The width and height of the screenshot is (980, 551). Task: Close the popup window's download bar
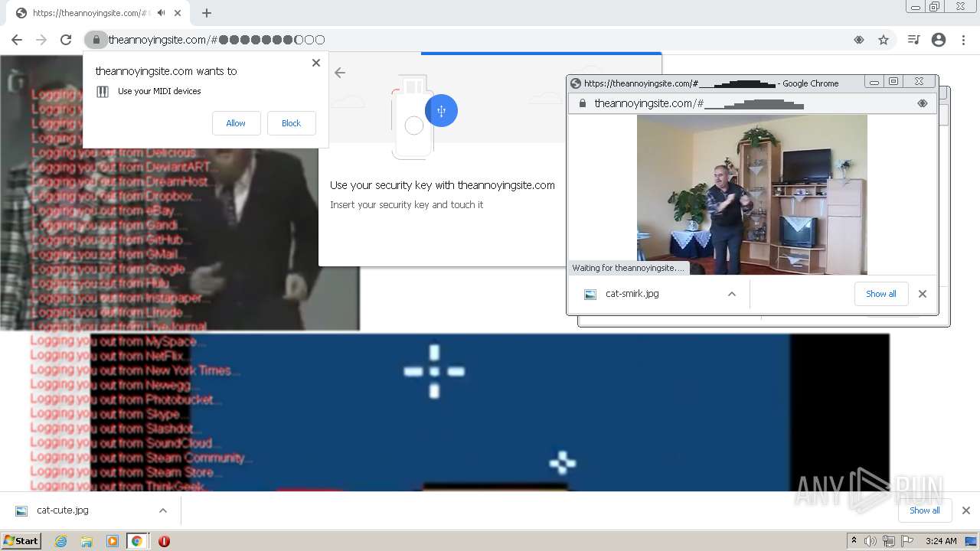pos(923,294)
